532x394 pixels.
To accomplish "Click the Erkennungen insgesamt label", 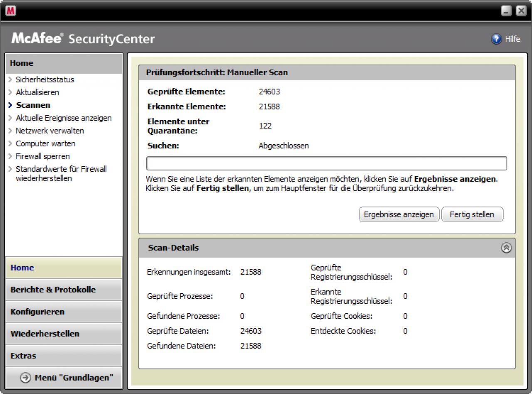I will 189,273.
